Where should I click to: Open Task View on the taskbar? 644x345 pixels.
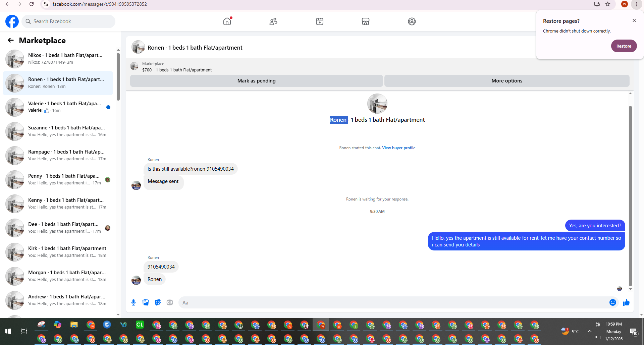point(24,331)
